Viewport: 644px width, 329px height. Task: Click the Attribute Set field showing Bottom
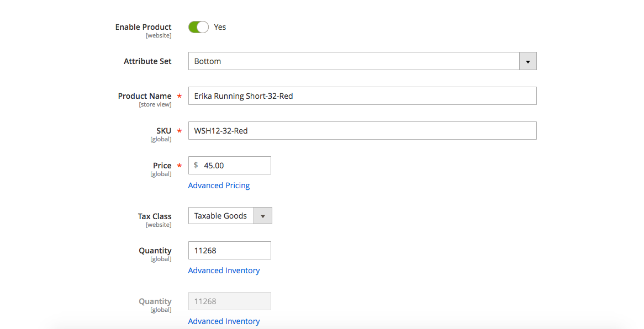353,61
